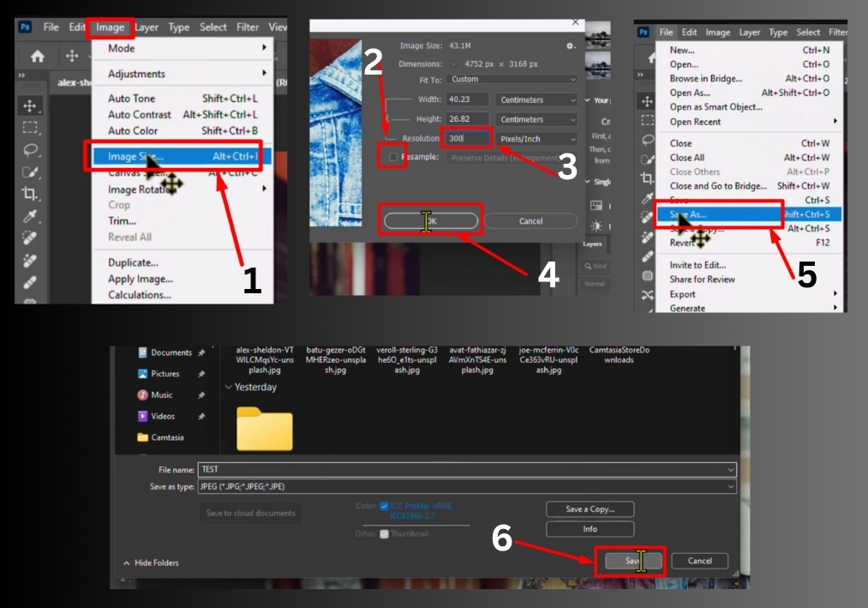The image size is (868, 608).
Task: Click OK in the Image Size dialog
Action: (431, 220)
